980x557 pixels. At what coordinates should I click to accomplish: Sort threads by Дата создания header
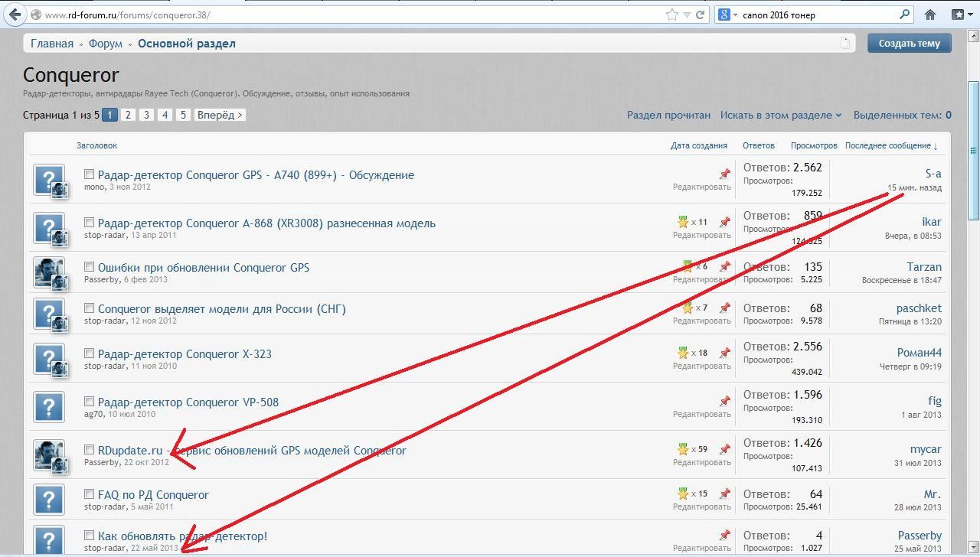click(699, 145)
